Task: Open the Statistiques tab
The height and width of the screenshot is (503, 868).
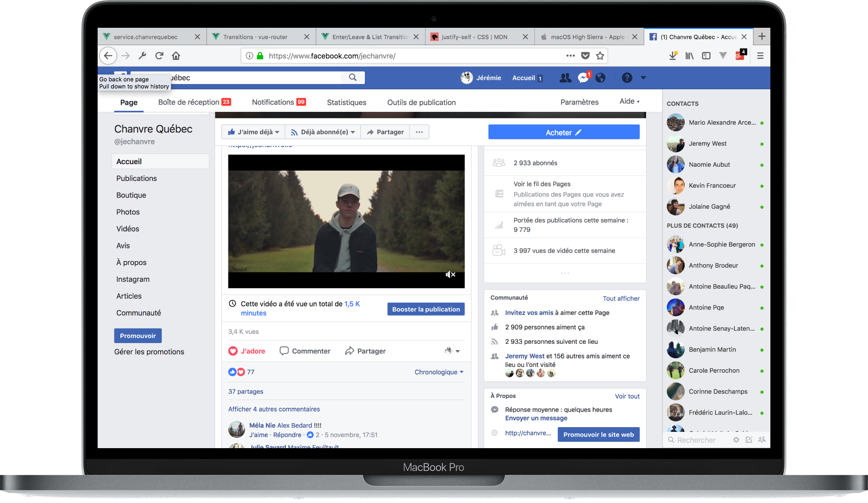Action: (346, 103)
